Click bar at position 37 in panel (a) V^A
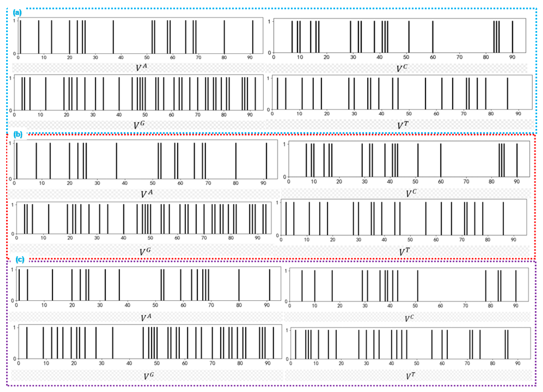This screenshot has width=543, height=392. click(113, 37)
